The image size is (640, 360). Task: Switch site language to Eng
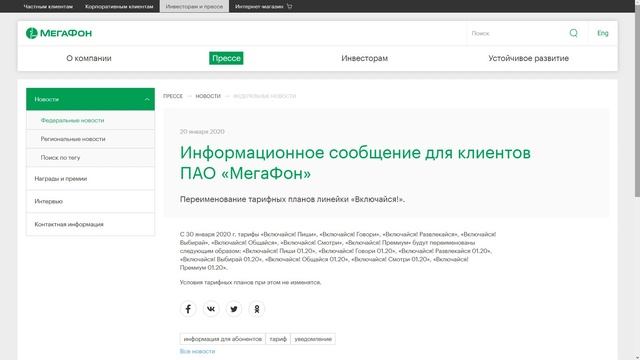click(x=603, y=33)
